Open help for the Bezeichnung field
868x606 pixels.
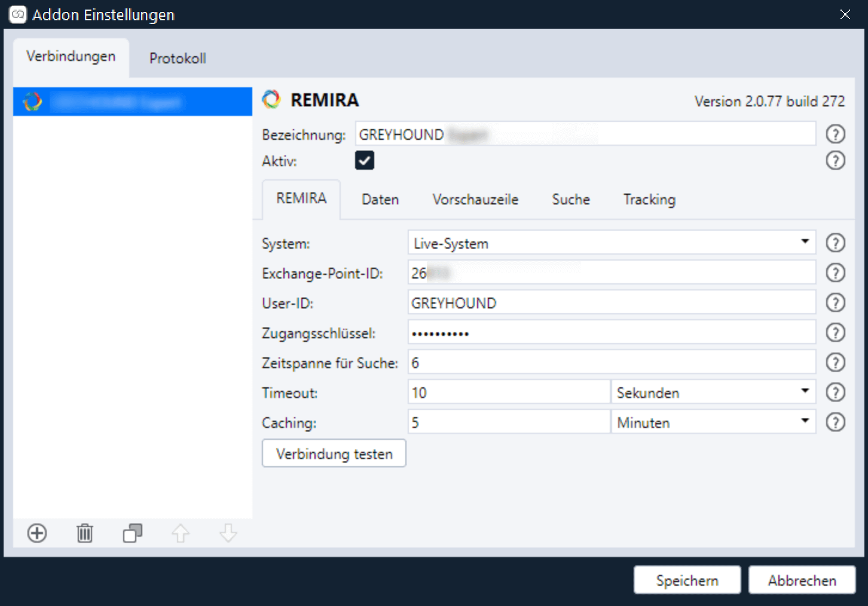click(x=836, y=134)
